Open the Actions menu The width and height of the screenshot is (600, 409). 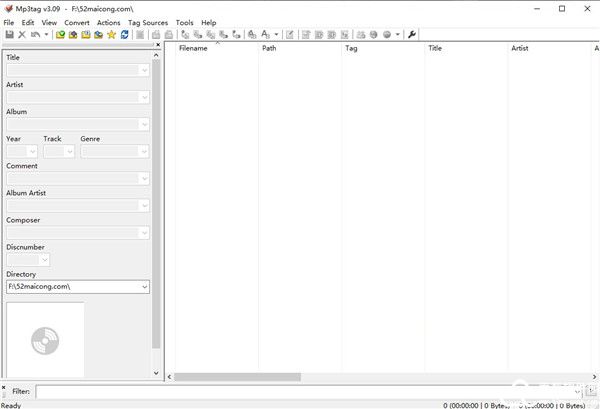[108, 23]
